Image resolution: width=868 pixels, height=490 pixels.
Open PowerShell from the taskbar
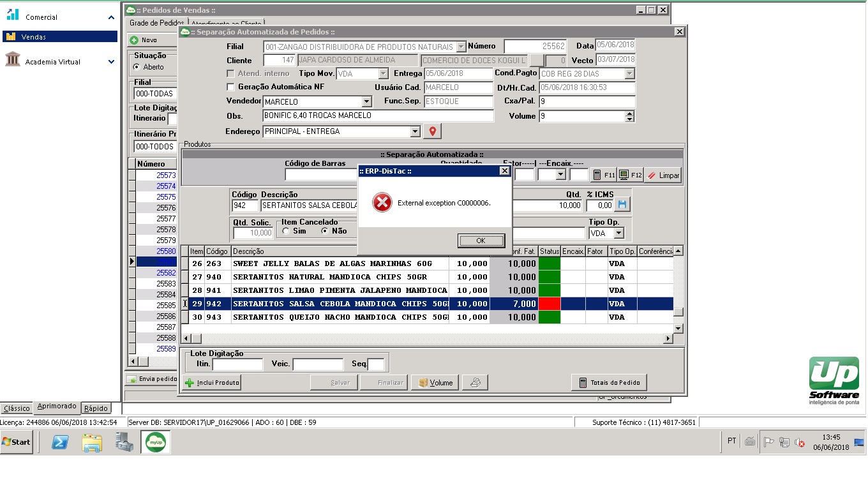pos(61,442)
